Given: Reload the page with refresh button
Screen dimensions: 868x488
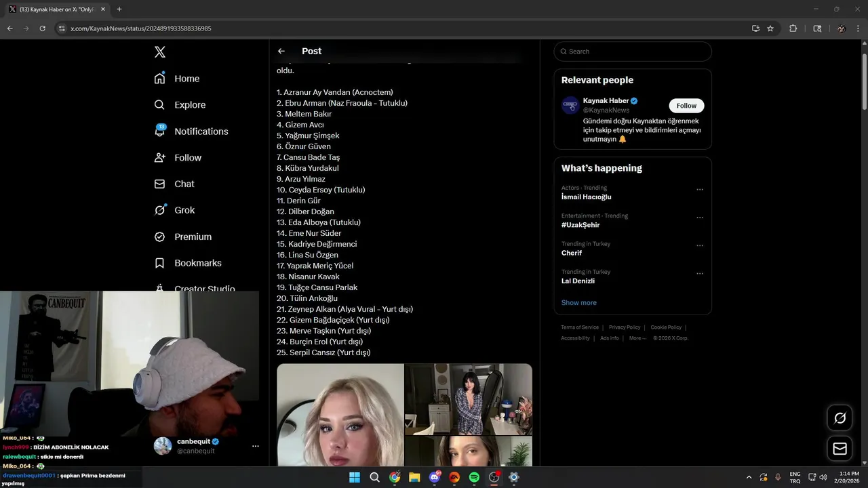Looking at the screenshot, I should (x=42, y=28).
